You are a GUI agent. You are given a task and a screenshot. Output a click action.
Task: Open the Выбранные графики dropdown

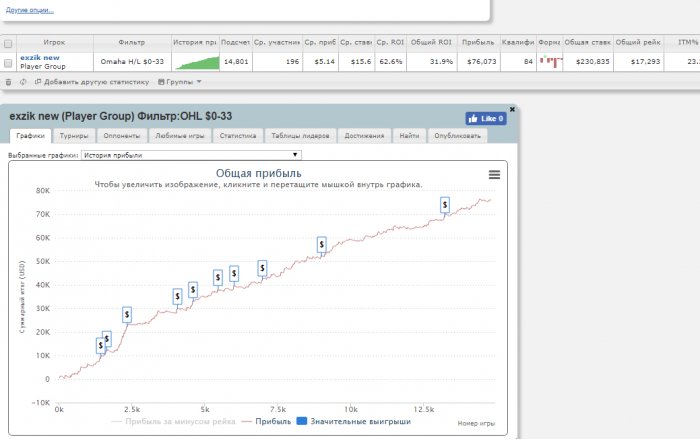pyautogui.click(x=191, y=155)
